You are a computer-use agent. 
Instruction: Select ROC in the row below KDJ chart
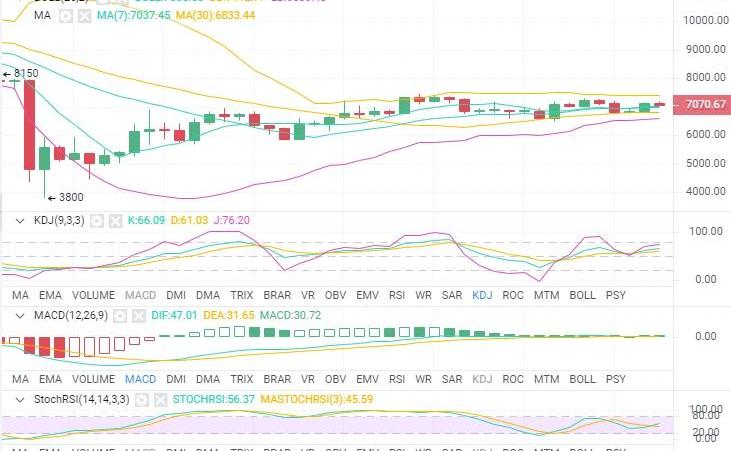coord(513,295)
